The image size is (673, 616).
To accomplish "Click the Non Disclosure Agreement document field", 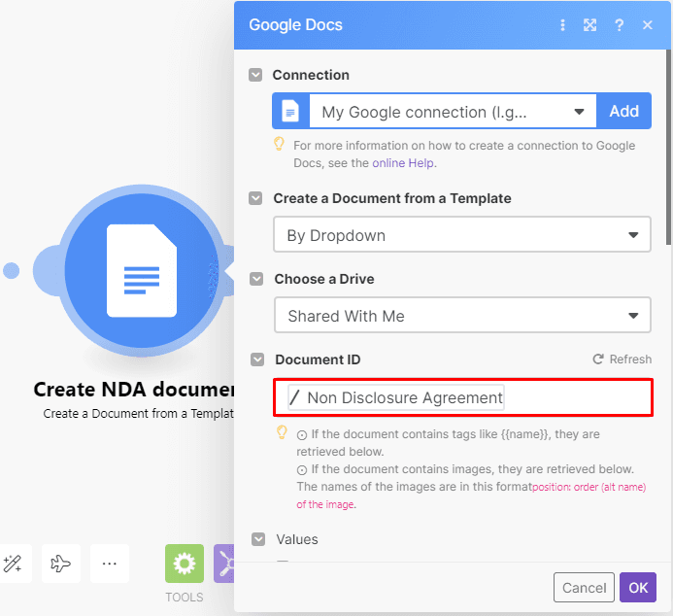I will [463, 397].
